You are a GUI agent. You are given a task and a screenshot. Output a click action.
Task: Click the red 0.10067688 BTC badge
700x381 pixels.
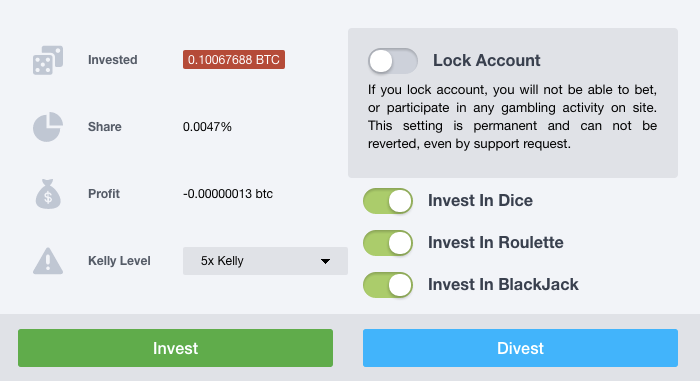point(234,59)
